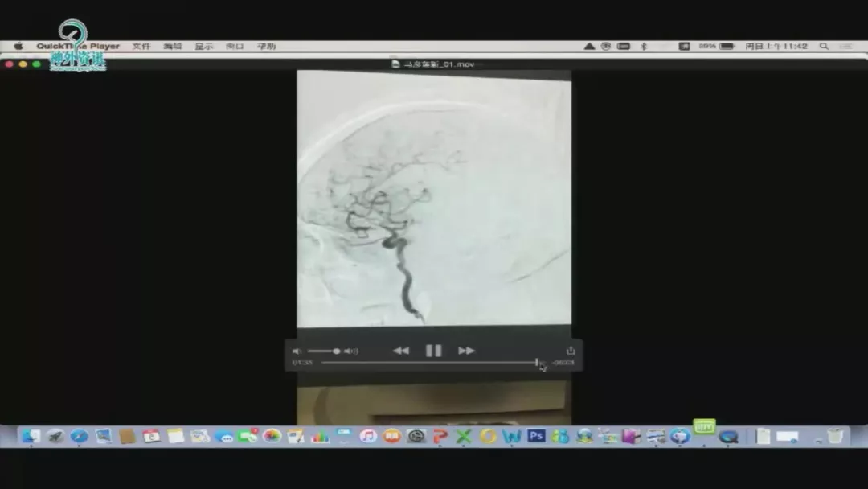The height and width of the screenshot is (489, 868).
Task: Open the yellow O app in Dock
Action: (489, 437)
